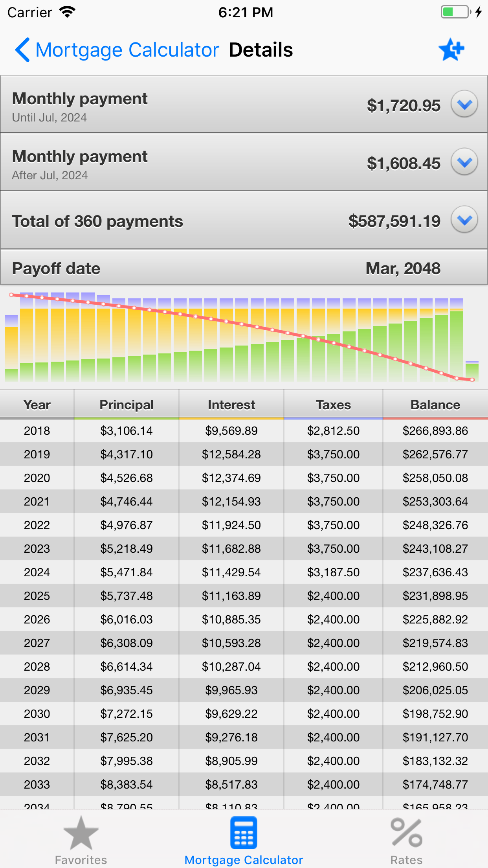Expand Total of 360 payments details
This screenshot has height=868, width=488.
click(464, 220)
